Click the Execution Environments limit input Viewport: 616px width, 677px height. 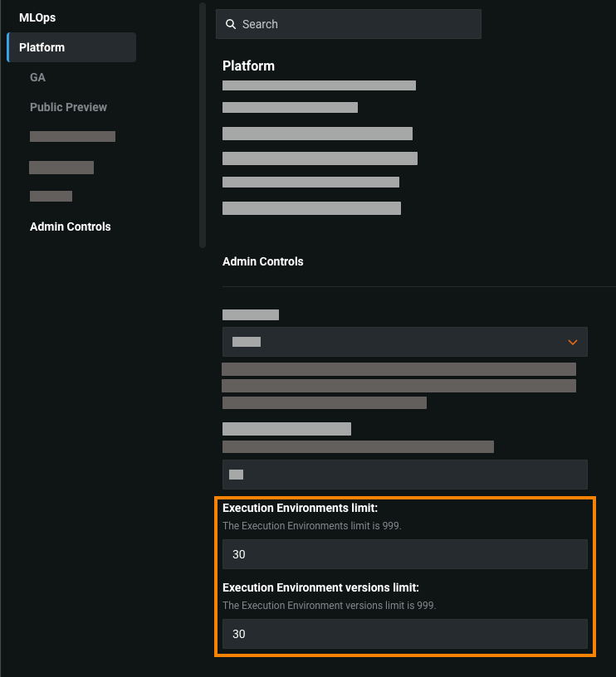(x=404, y=554)
